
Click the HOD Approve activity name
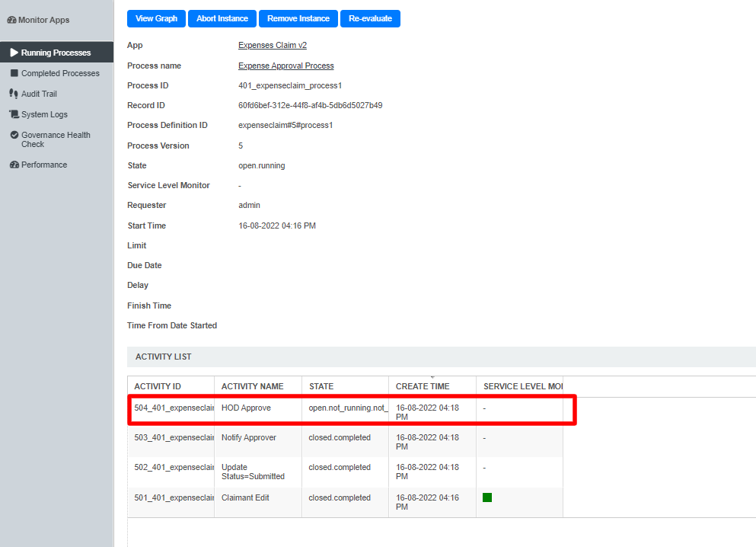(246, 408)
